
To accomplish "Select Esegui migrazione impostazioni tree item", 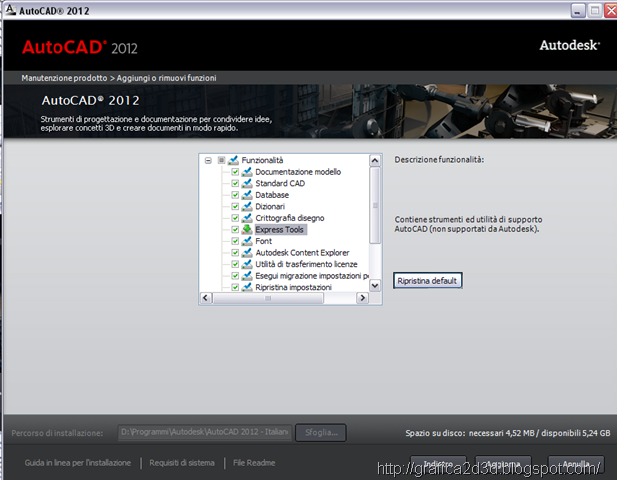I will coord(312,276).
